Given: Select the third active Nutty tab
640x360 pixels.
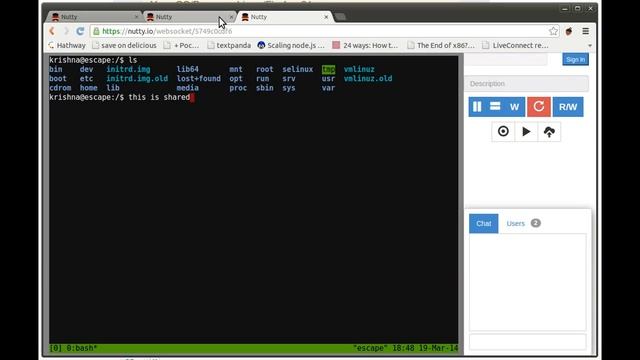Looking at the screenshot, I should tap(284, 17).
